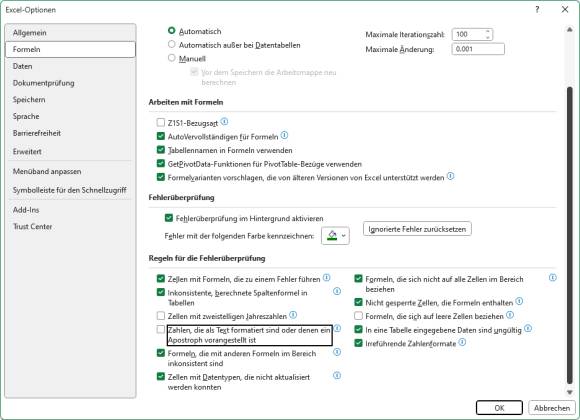Click info icon beside AutoVervollständigen für Formeln
The height and width of the screenshot is (420, 580).
284,135
